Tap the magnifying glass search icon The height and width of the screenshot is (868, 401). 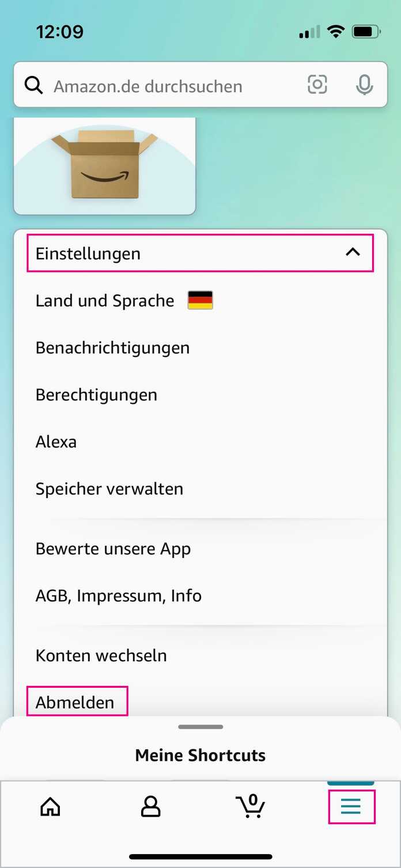tap(34, 85)
